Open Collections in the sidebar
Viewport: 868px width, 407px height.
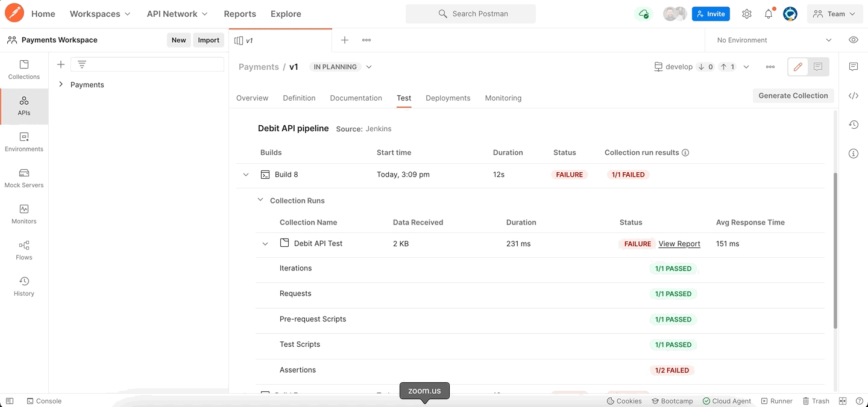click(x=24, y=70)
